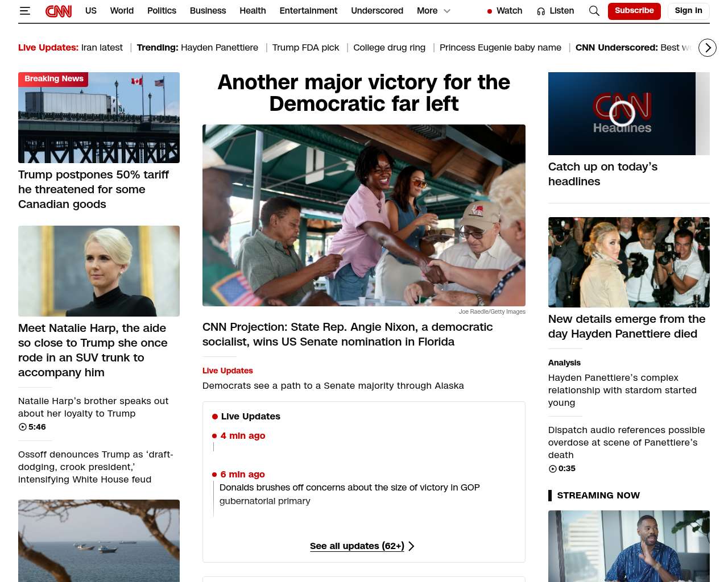Open CNN Underscored trending item
The image size is (728, 582).
[634, 48]
